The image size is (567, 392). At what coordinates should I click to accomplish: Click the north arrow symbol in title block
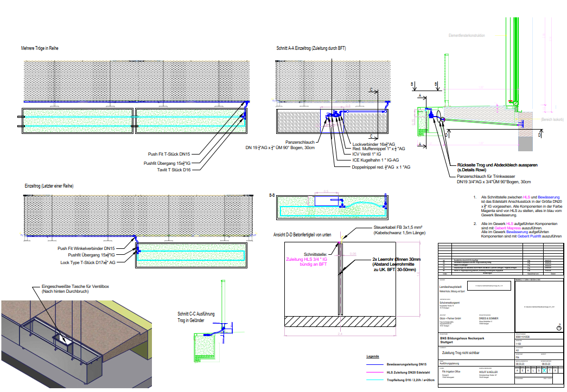[559, 327]
